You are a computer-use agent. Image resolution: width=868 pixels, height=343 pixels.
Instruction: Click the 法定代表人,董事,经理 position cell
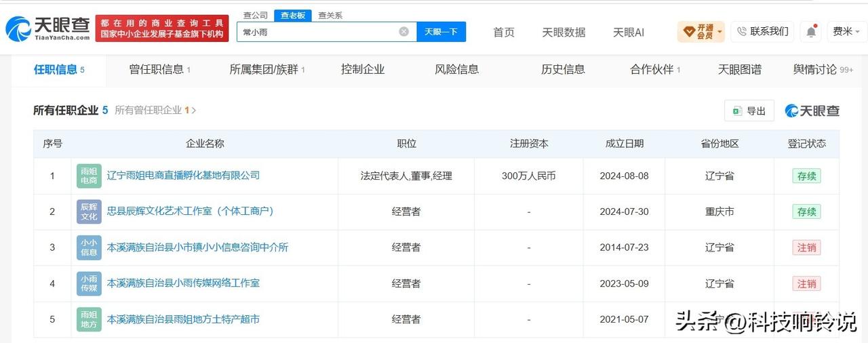(406, 176)
